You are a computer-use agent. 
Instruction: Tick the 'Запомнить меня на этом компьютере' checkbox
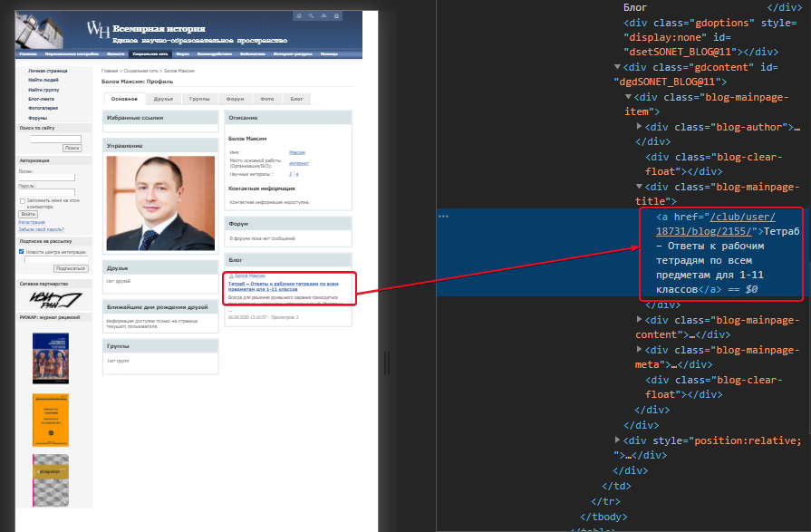click(23, 201)
